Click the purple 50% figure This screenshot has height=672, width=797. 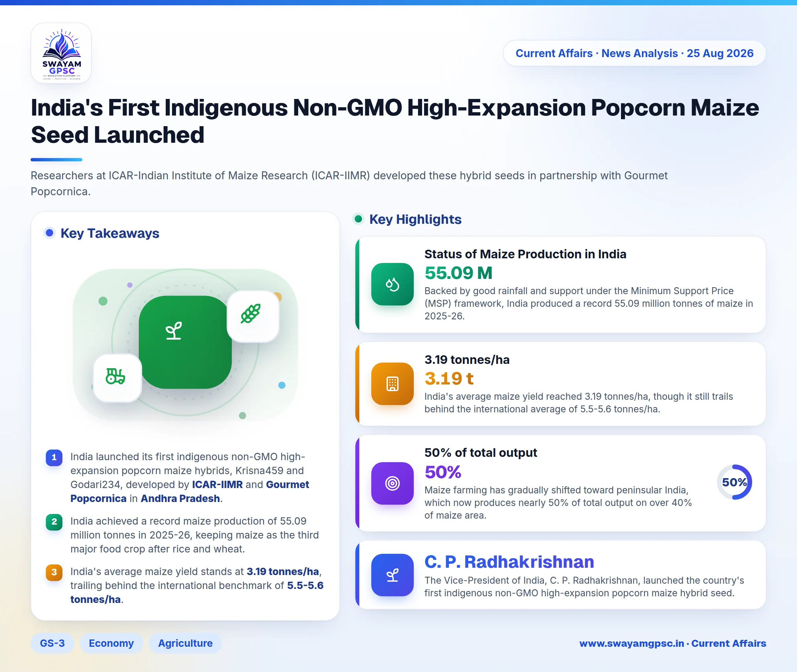pyautogui.click(x=443, y=472)
